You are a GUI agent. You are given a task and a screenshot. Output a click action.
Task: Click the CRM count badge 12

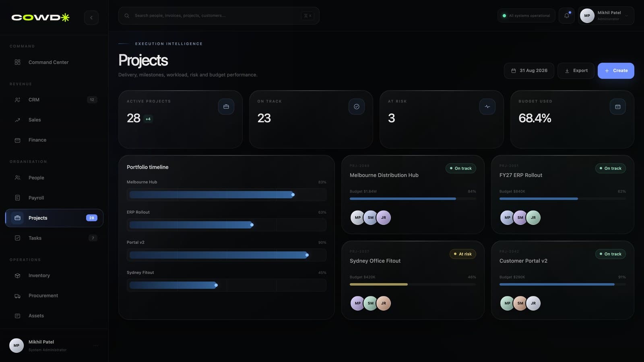[92, 100]
